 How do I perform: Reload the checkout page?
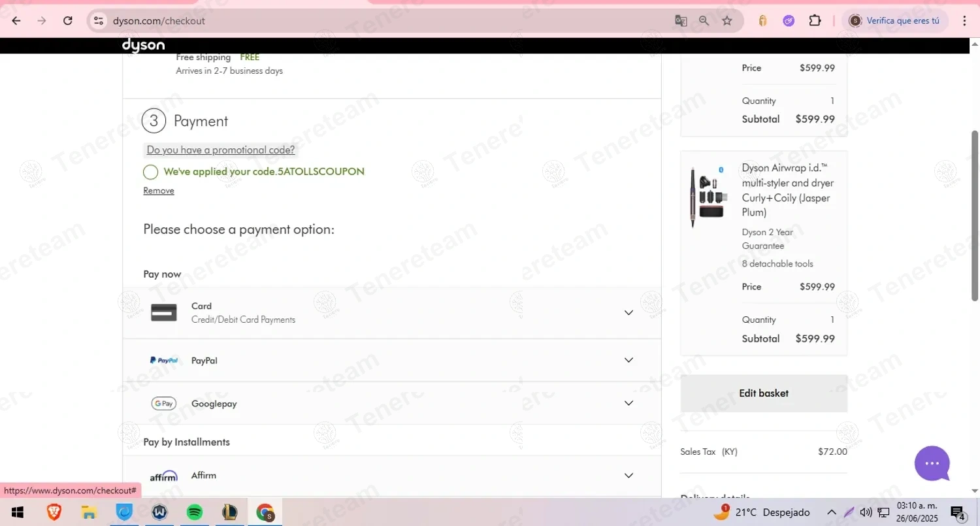point(68,21)
